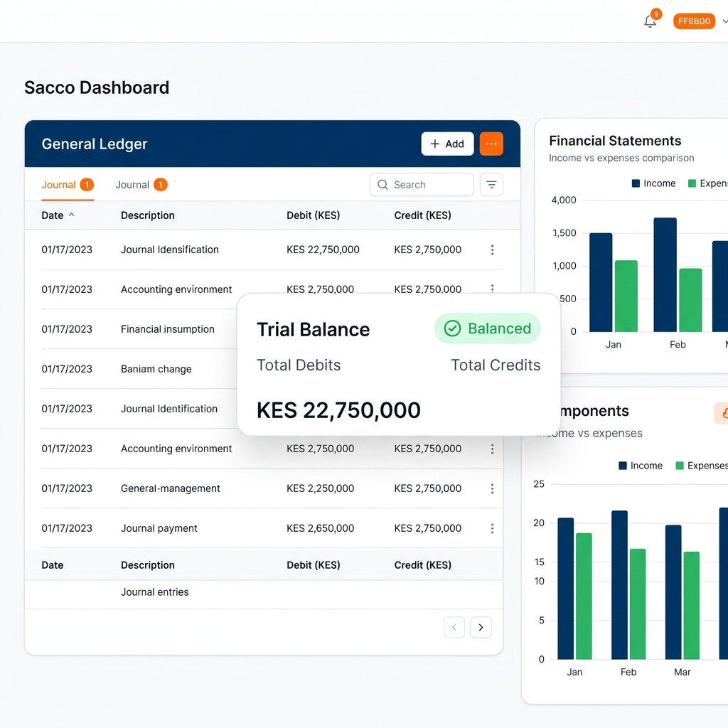
Task: Click Journal Idensification debit KES 22,750,000
Action: pos(323,250)
